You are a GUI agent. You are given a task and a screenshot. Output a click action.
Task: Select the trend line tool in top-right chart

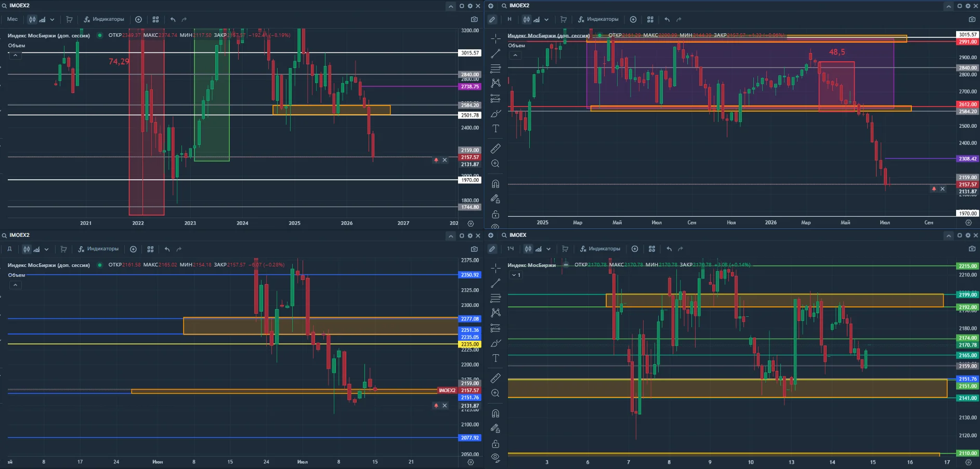(495, 53)
